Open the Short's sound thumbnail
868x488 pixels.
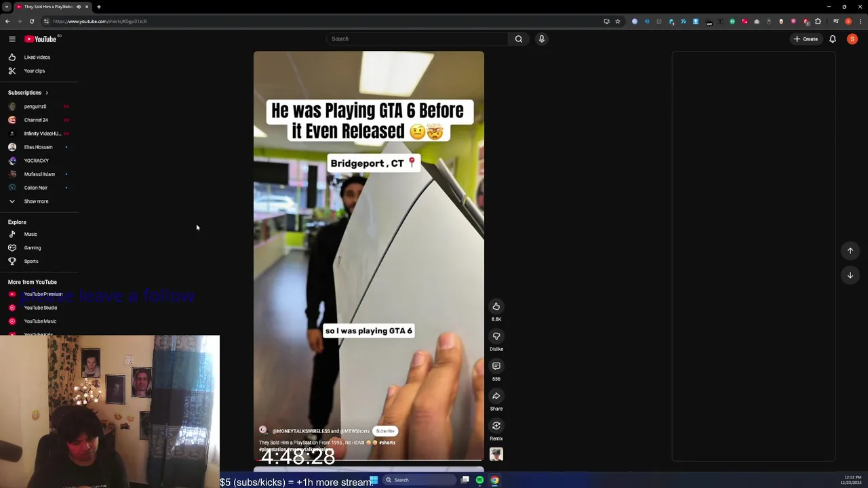(x=496, y=454)
